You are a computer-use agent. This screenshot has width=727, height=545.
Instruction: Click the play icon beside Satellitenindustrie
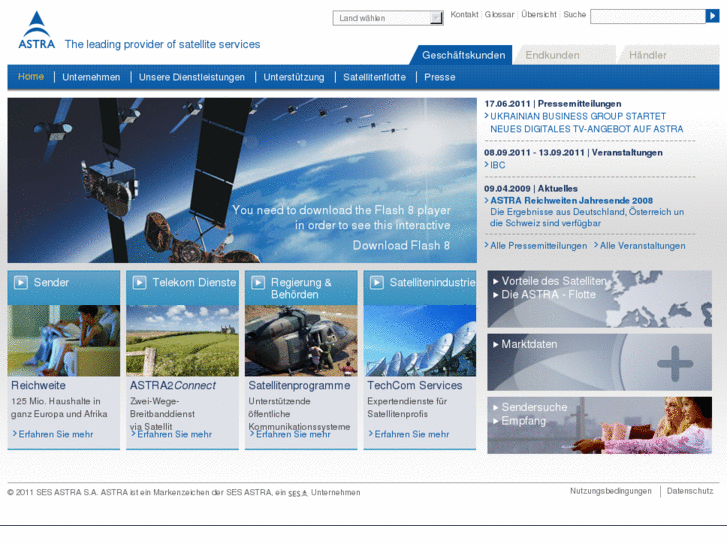(x=377, y=282)
